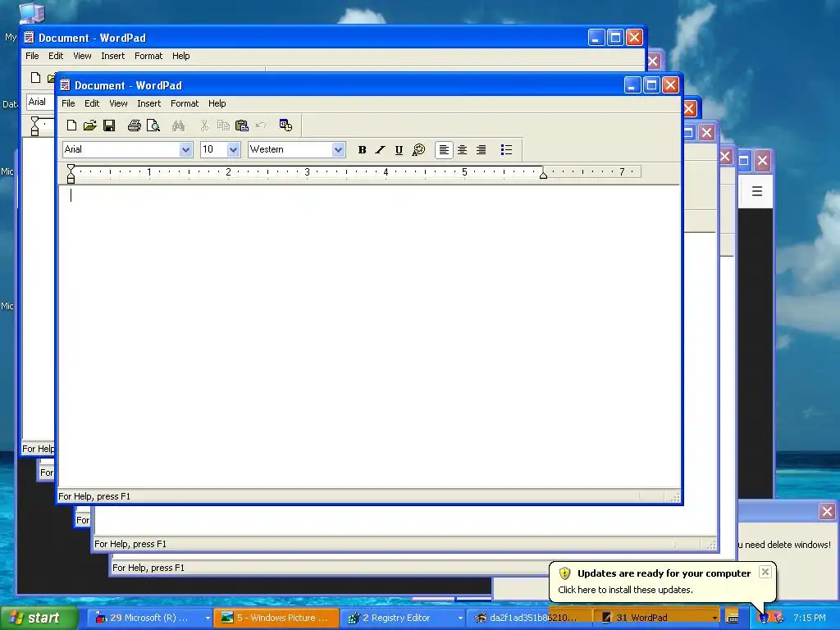Insert Date/Time via front WordPad toolbar icon

click(x=285, y=126)
